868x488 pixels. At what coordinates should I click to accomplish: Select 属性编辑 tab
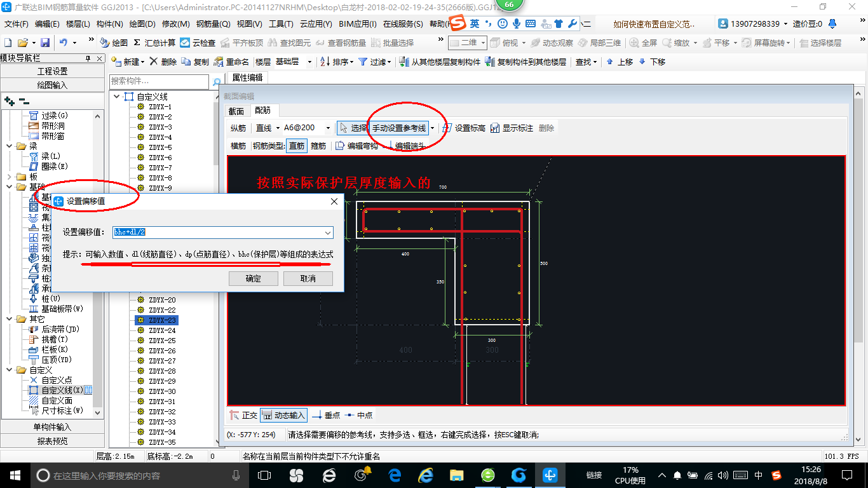pyautogui.click(x=247, y=78)
